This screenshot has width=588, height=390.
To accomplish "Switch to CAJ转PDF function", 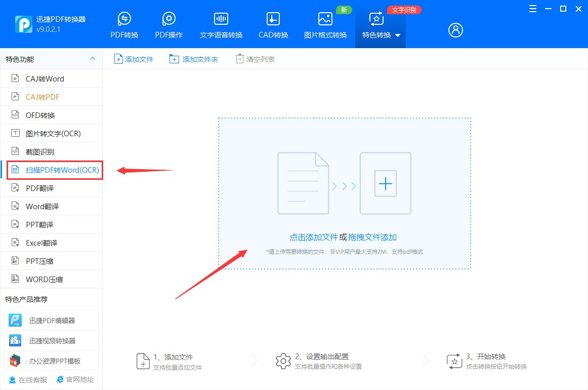I will point(40,97).
